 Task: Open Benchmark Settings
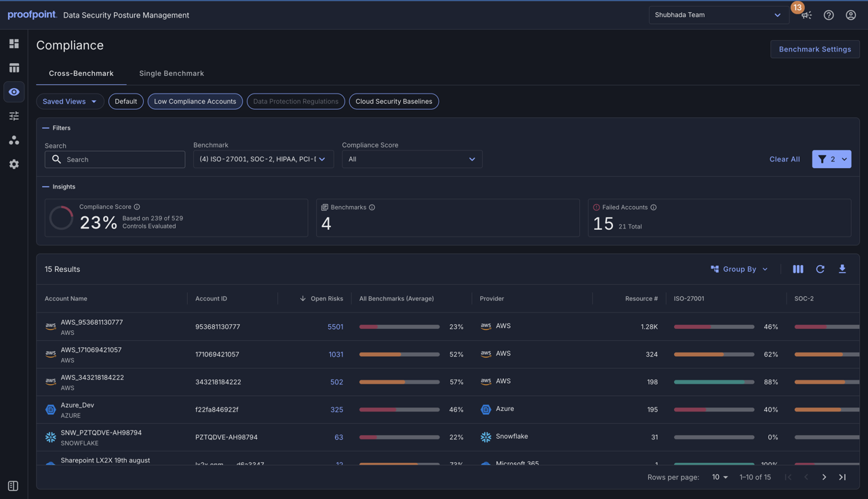(814, 49)
